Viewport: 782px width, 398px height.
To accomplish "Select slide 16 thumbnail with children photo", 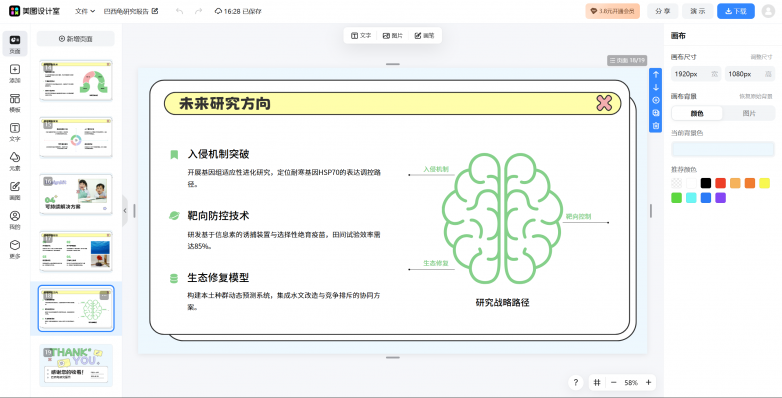I will 76,195.
